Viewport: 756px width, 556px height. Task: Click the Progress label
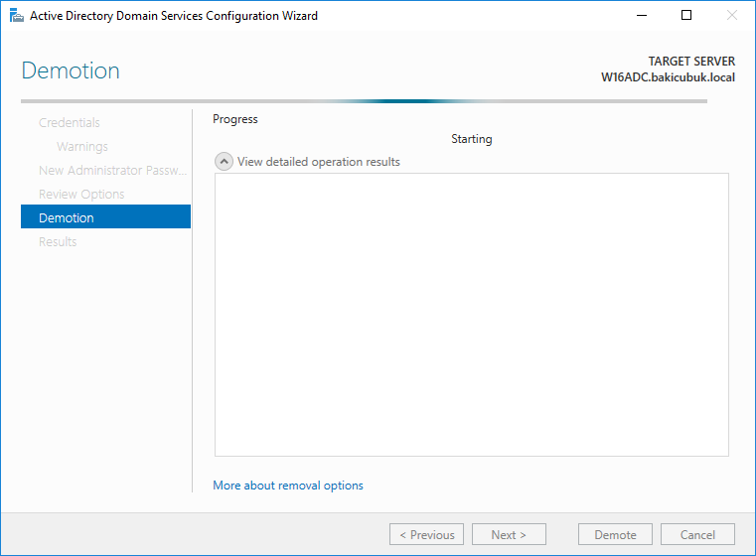coord(235,119)
